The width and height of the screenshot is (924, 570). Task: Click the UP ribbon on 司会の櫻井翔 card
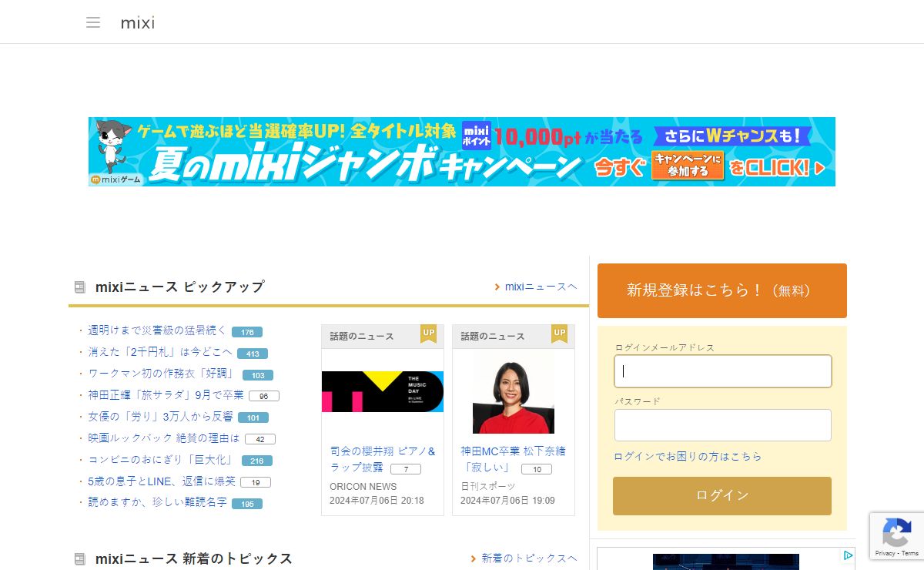pyautogui.click(x=429, y=334)
